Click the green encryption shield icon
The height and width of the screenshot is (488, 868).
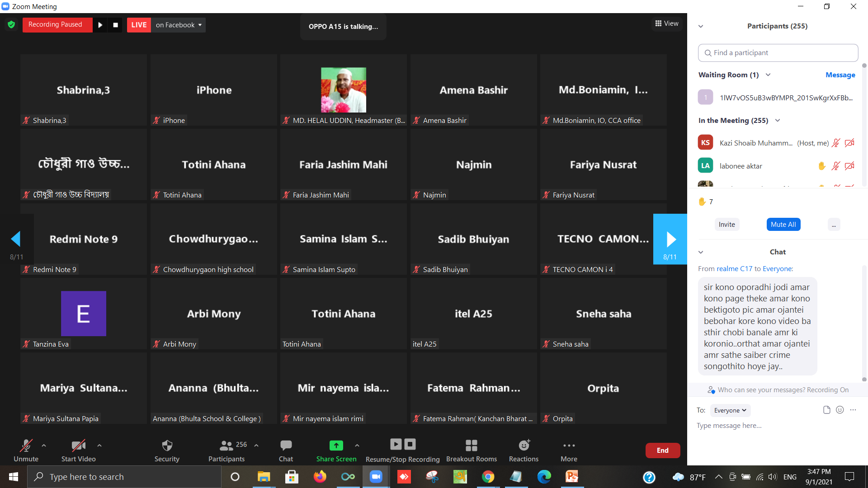tap(11, 25)
